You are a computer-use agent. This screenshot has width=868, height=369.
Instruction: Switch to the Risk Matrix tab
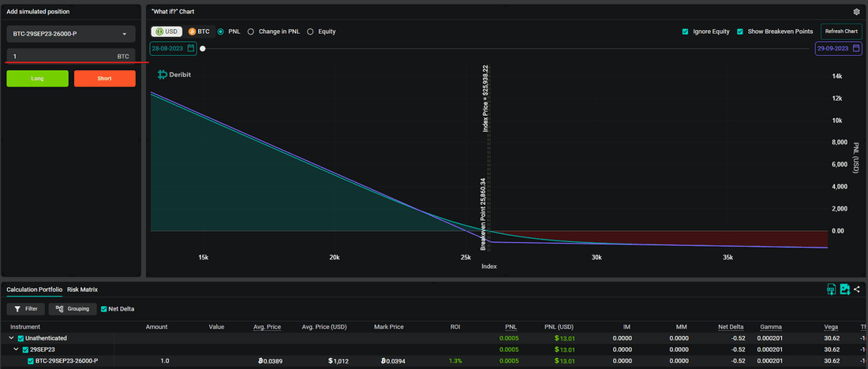tap(83, 289)
